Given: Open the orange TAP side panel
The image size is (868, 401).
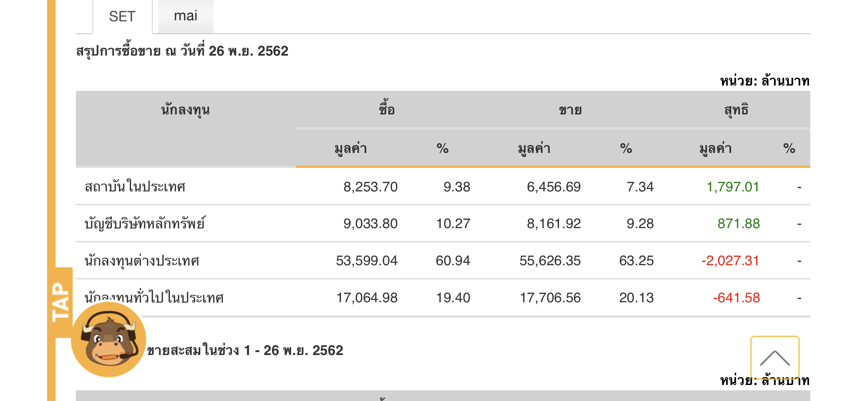Looking at the screenshot, I should point(61,302).
